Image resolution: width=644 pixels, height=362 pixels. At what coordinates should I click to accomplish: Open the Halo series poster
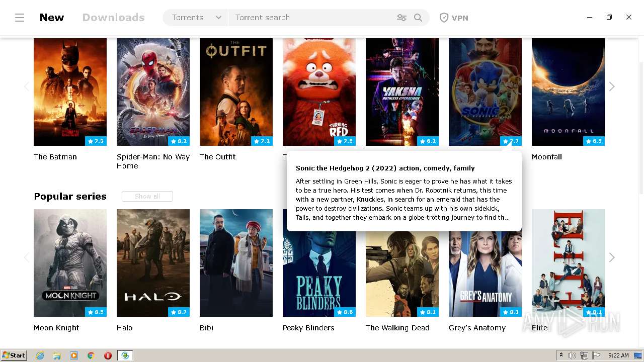(x=153, y=263)
